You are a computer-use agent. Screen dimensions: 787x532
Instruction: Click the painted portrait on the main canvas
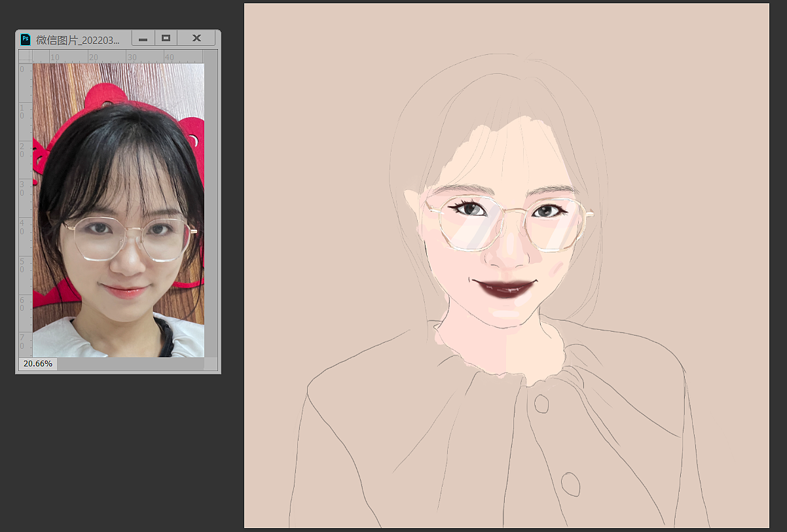(x=506, y=266)
